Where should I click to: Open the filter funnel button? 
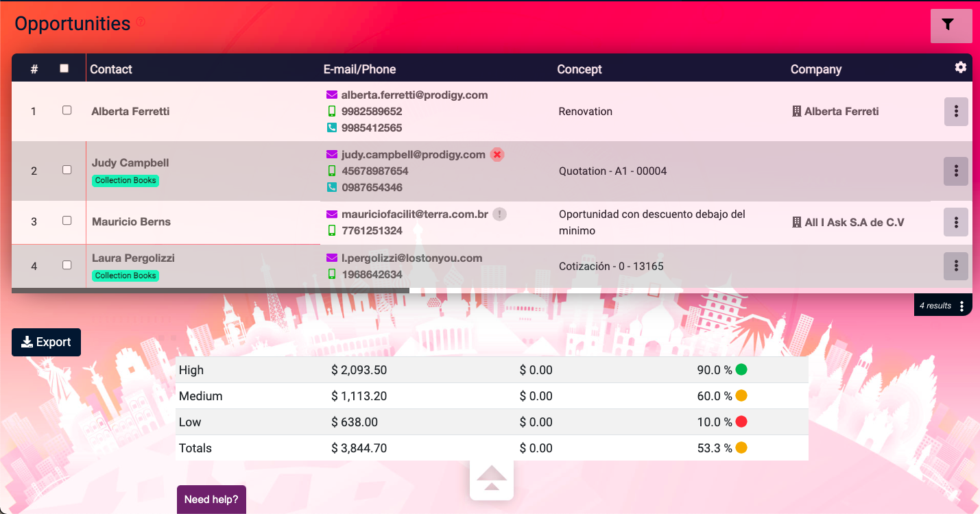(x=951, y=26)
